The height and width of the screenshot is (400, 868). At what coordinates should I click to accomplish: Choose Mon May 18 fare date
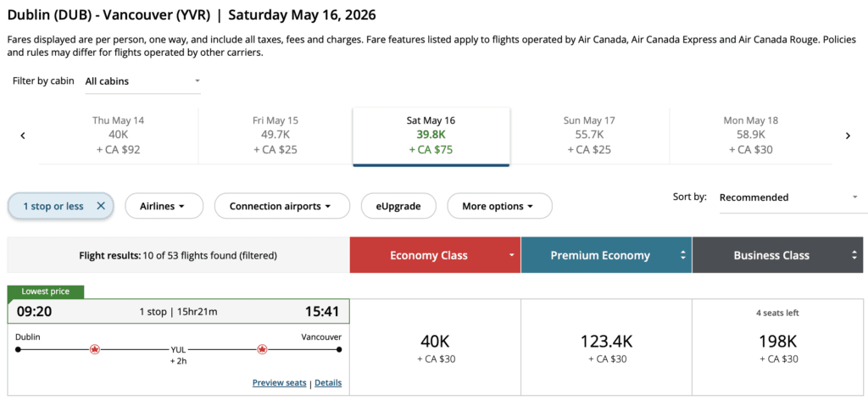750,136
